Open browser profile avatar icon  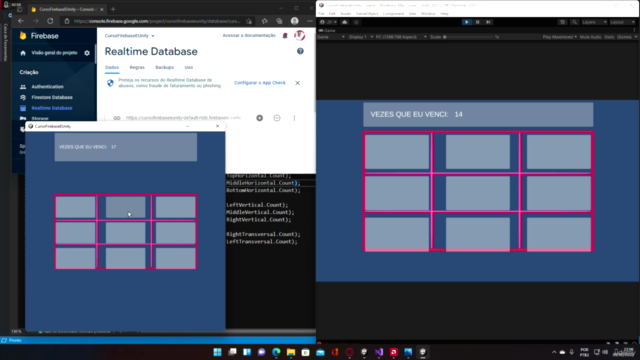294,21
